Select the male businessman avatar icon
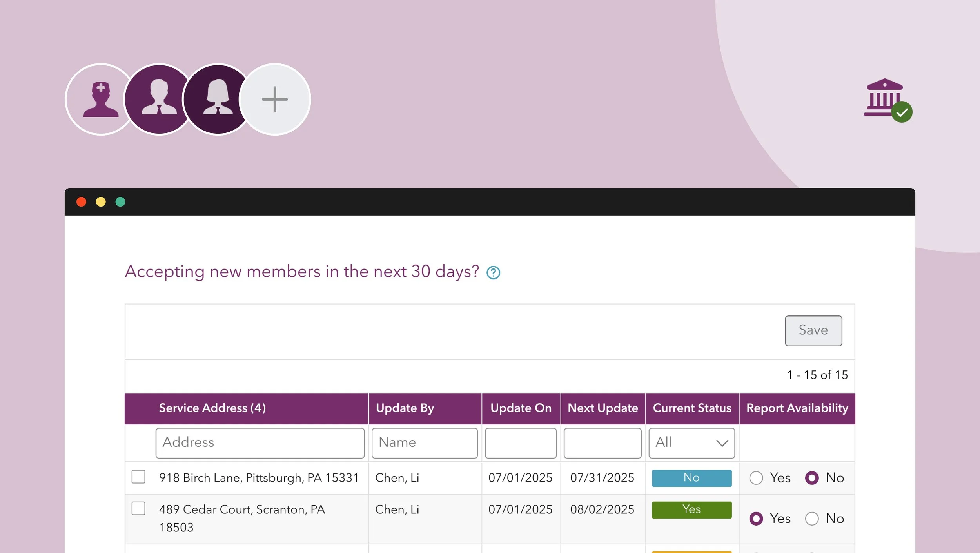This screenshot has width=980, height=553. [159, 100]
